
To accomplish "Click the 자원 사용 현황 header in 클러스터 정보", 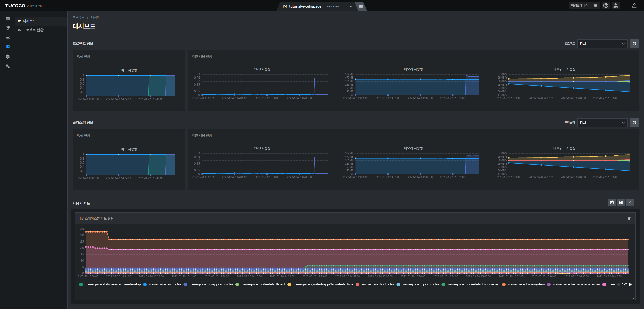I will [202, 135].
